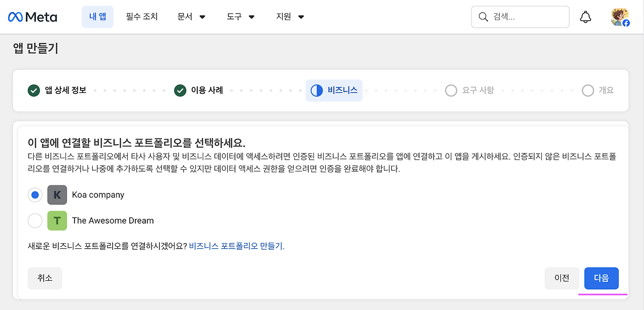Open the 내 앱 tab
644x310 pixels.
coord(98,17)
